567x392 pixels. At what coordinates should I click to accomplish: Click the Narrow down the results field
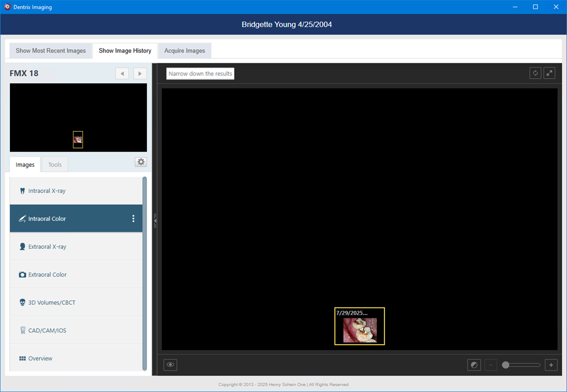pos(201,73)
